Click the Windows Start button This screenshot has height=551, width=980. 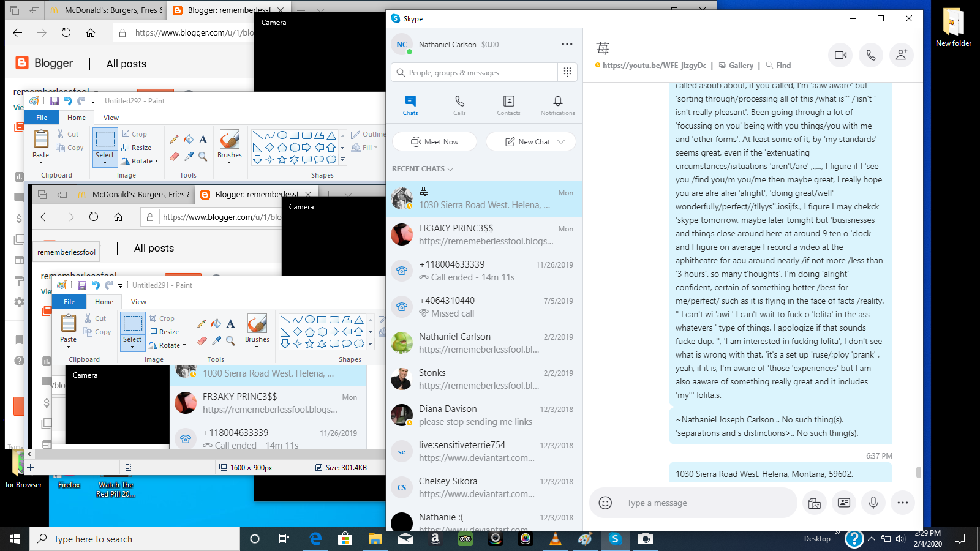[15, 539]
